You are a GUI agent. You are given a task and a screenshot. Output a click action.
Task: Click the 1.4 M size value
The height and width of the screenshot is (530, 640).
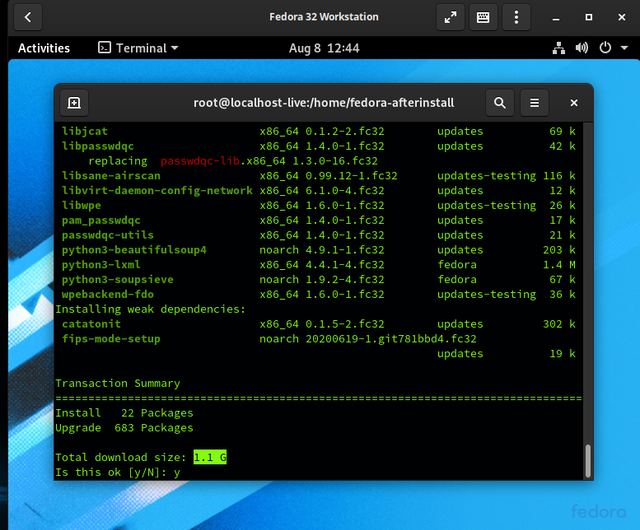pyautogui.click(x=559, y=265)
